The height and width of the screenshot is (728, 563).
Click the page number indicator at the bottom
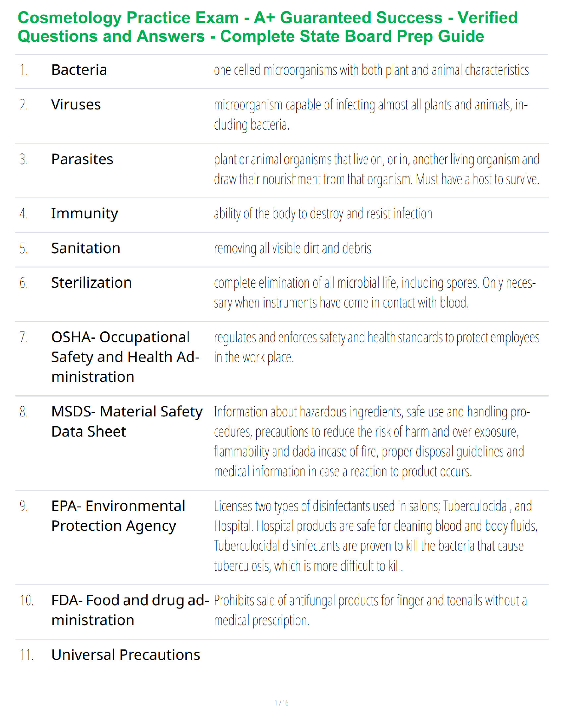click(x=281, y=703)
